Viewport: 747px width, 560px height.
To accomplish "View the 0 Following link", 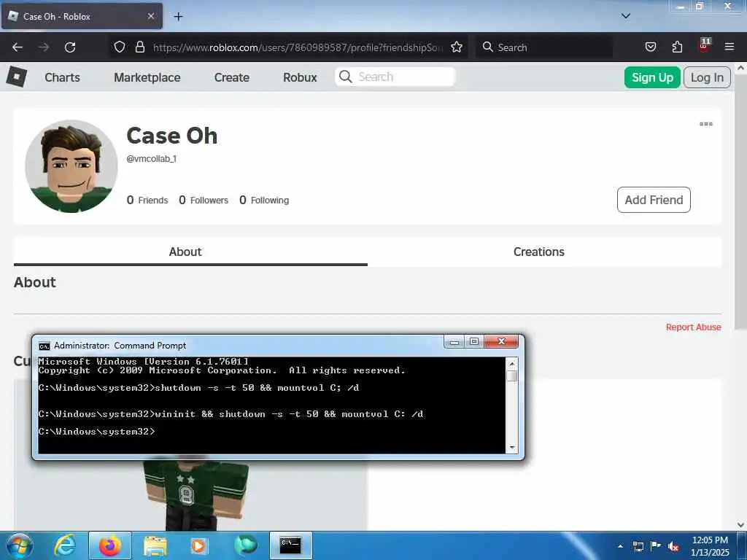I will pos(264,200).
